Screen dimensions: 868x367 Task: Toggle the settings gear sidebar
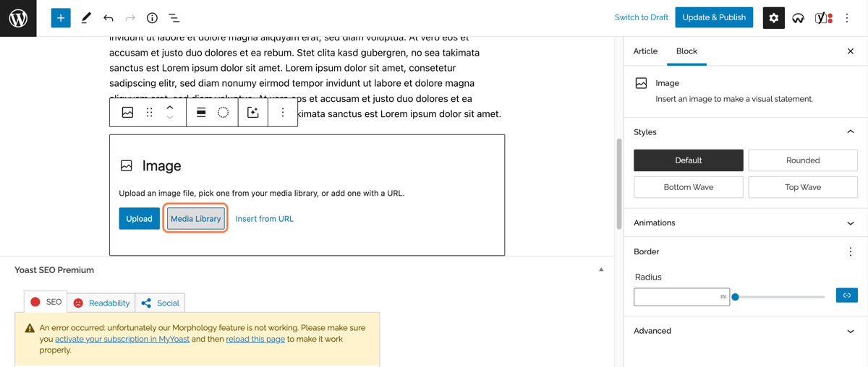click(x=773, y=18)
